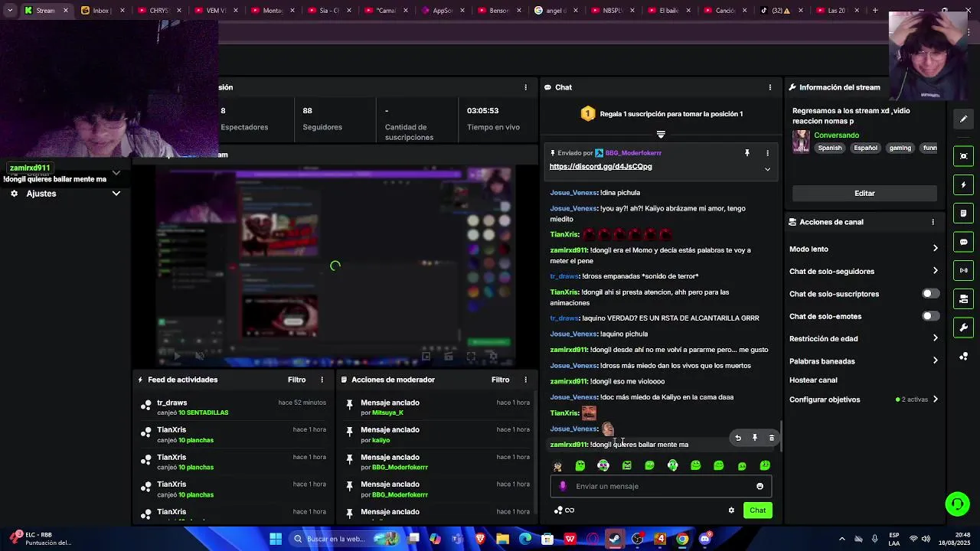
Task: Collapse the gift subscription leaderboard arrow
Action: coord(661,135)
